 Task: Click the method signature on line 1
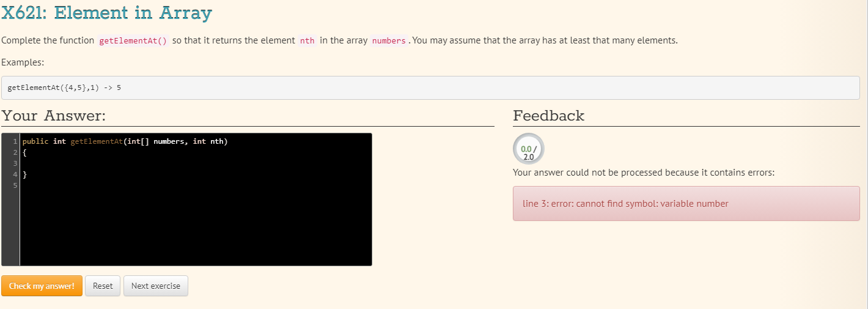pos(125,141)
